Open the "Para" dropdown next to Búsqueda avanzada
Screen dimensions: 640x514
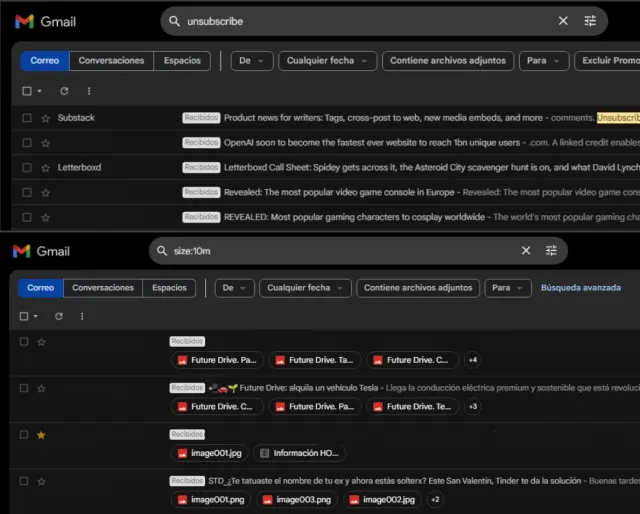pos(508,288)
